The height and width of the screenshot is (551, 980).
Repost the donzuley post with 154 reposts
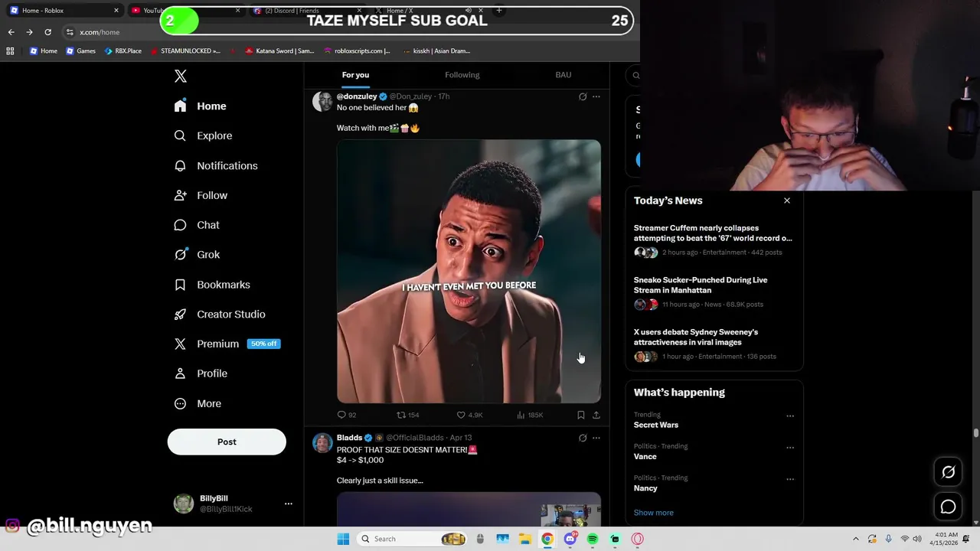(407, 415)
